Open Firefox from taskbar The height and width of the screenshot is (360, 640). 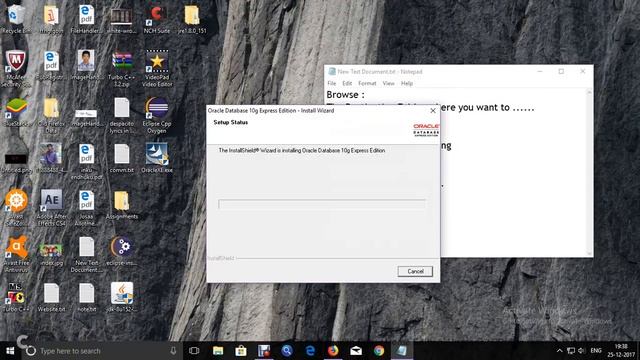pos(333,351)
